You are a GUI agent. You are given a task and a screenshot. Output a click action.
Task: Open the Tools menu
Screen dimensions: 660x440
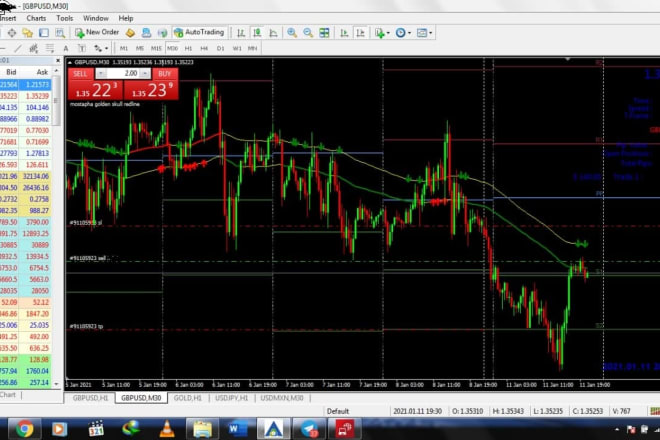64,18
